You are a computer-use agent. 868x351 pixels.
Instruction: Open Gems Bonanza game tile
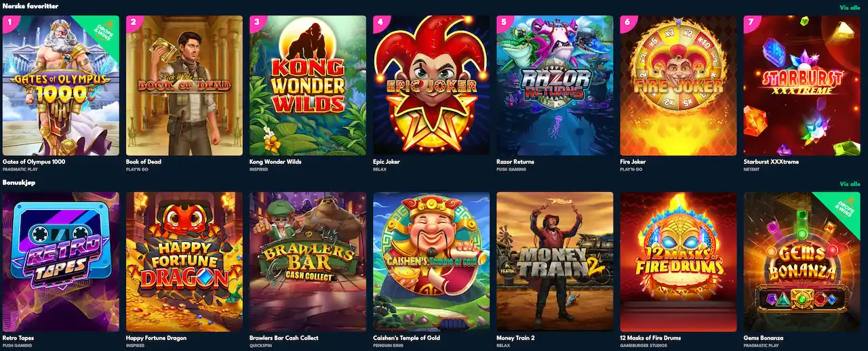pyautogui.click(x=802, y=262)
